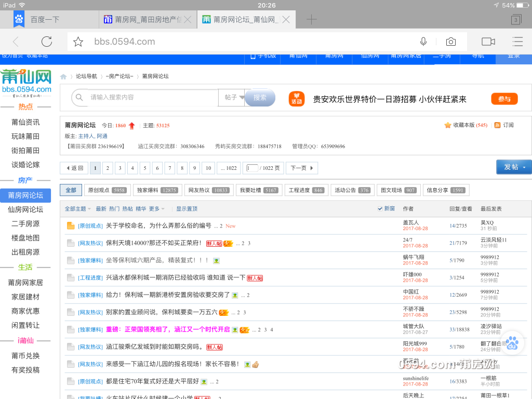This screenshot has height=399, width=532.
Task: Open the tab counter showing 3
Action: coord(516,20)
